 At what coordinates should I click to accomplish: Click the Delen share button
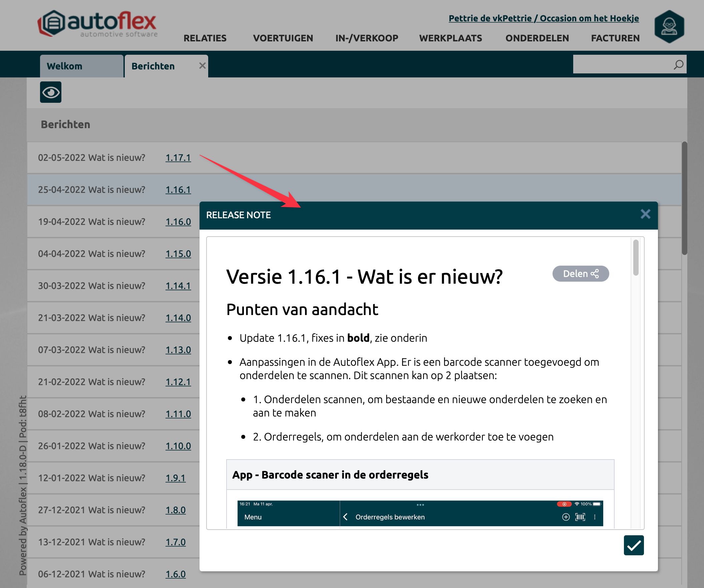[x=580, y=274]
